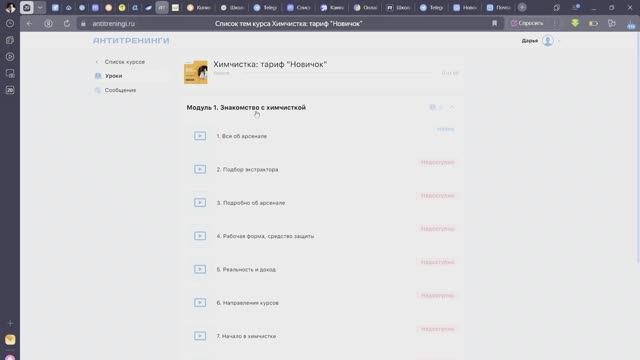Switch to the «Оплат» browser tab

(365, 7)
